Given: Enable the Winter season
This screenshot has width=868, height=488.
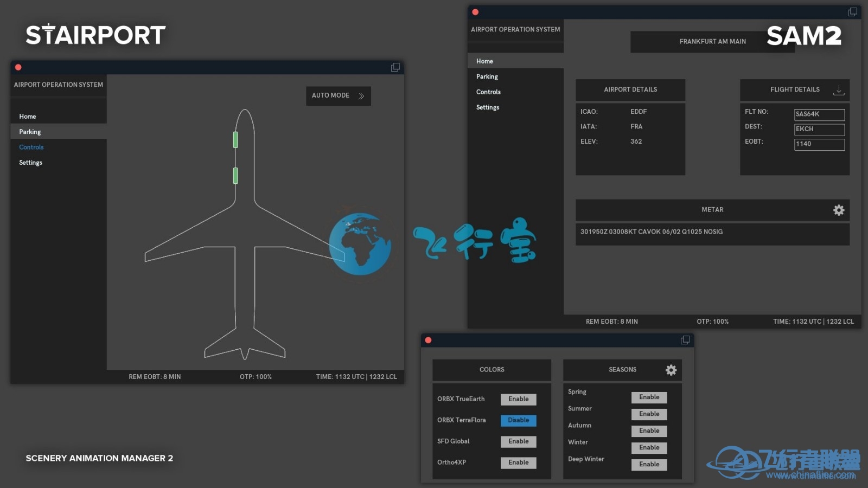Looking at the screenshot, I should tap(649, 448).
